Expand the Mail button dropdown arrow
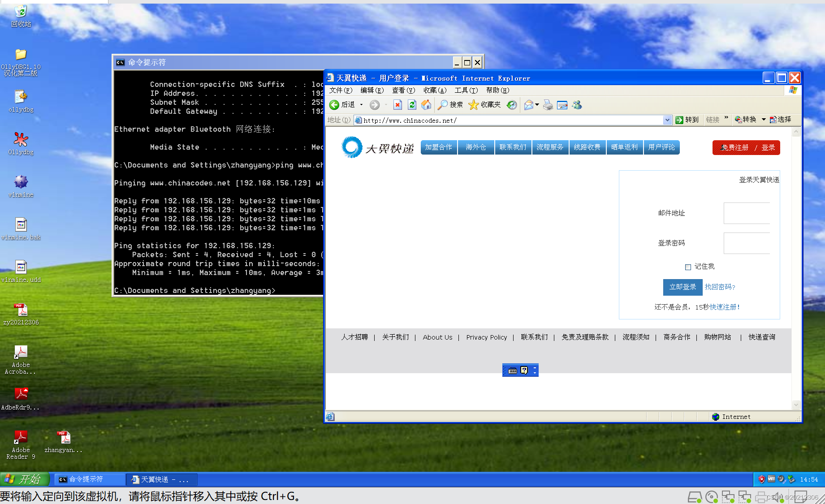The width and height of the screenshot is (825, 504). (537, 105)
